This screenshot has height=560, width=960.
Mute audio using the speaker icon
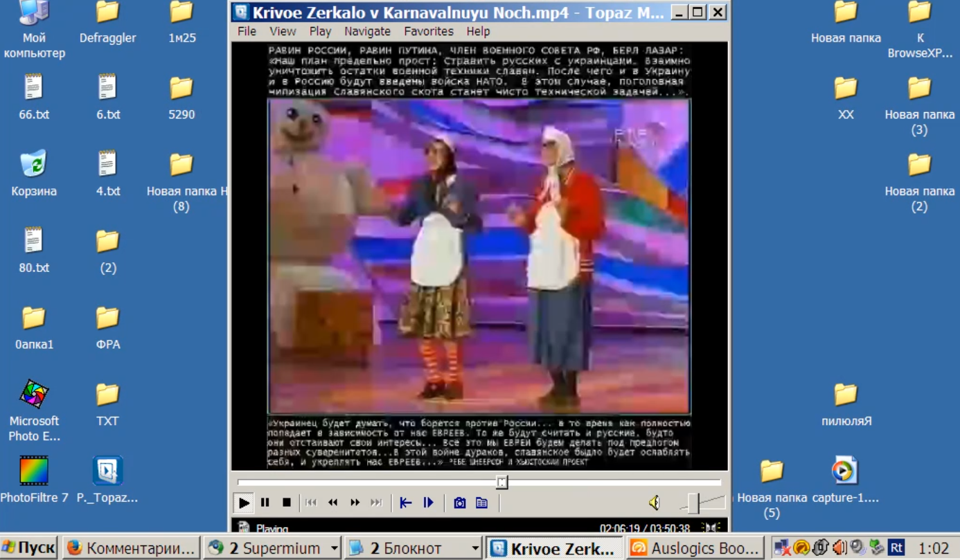pos(655,503)
